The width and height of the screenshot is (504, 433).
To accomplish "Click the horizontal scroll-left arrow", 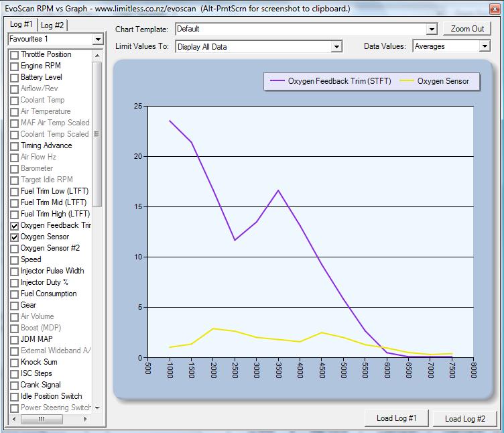I will (x=14, y=419).
